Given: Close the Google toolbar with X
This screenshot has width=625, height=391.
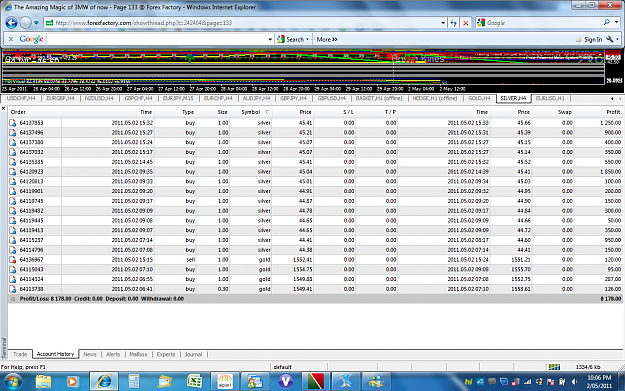Looking at the screenshot, I should pos(11,39).
